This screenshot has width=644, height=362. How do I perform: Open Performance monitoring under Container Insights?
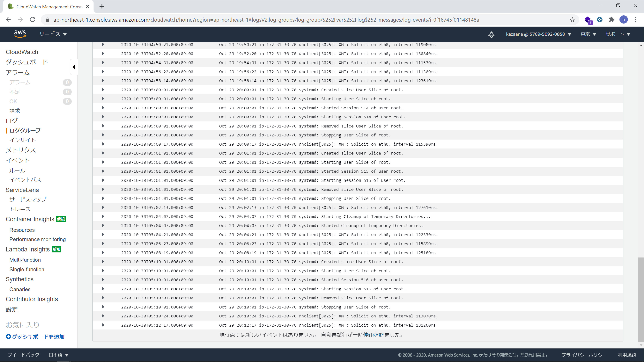tap(38, 239)
